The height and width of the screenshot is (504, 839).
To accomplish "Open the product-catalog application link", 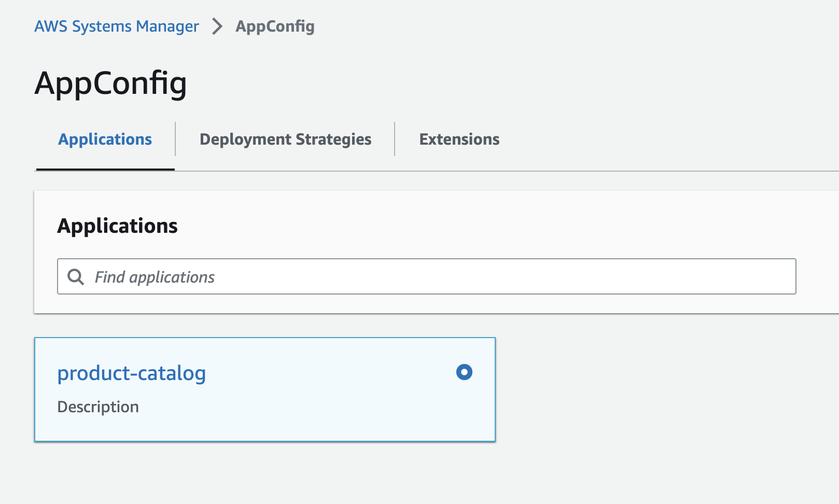I will point(132,373).
